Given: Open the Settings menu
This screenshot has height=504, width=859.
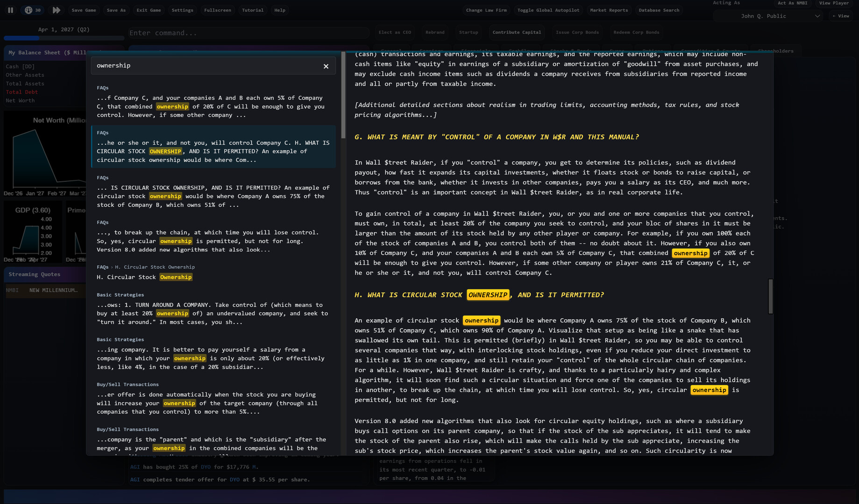Looking at the screenshot, I should 182,10.
